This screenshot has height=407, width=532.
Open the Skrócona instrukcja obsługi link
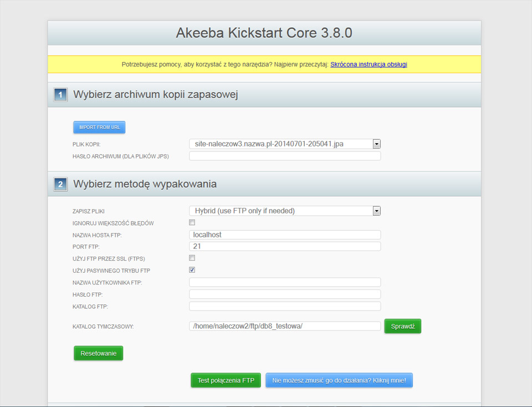click(369, 64)
